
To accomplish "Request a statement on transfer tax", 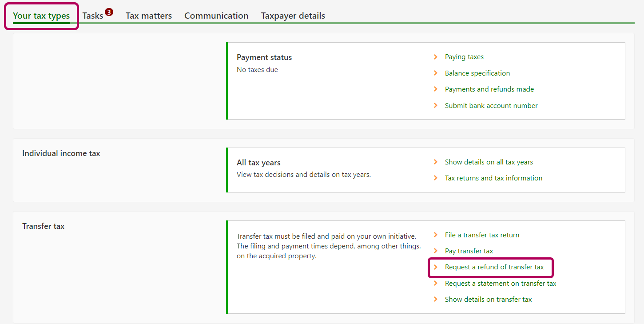I will click(500, 284).
